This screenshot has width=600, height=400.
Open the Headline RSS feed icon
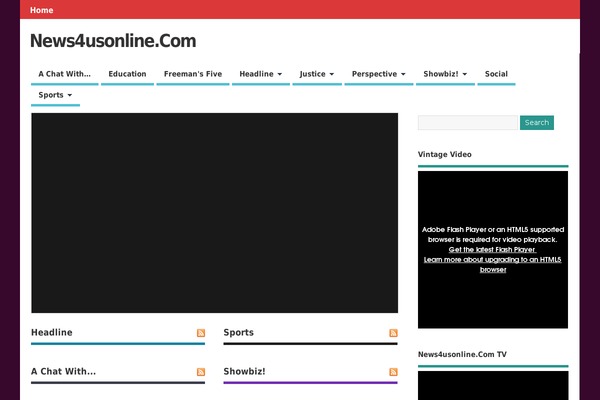click(x=201, y=333)
